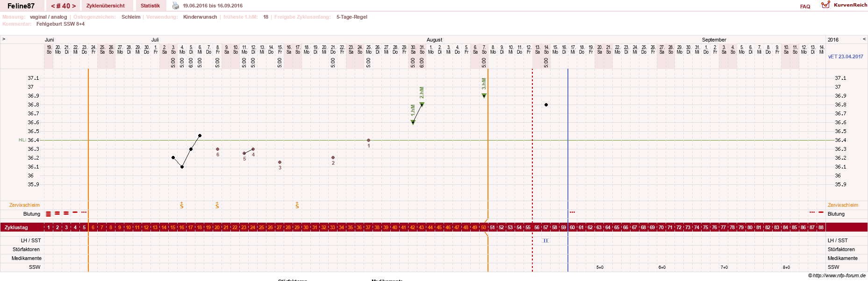
Task: Select temperature point on July 5 at 36.3
Action: point(191,149)
